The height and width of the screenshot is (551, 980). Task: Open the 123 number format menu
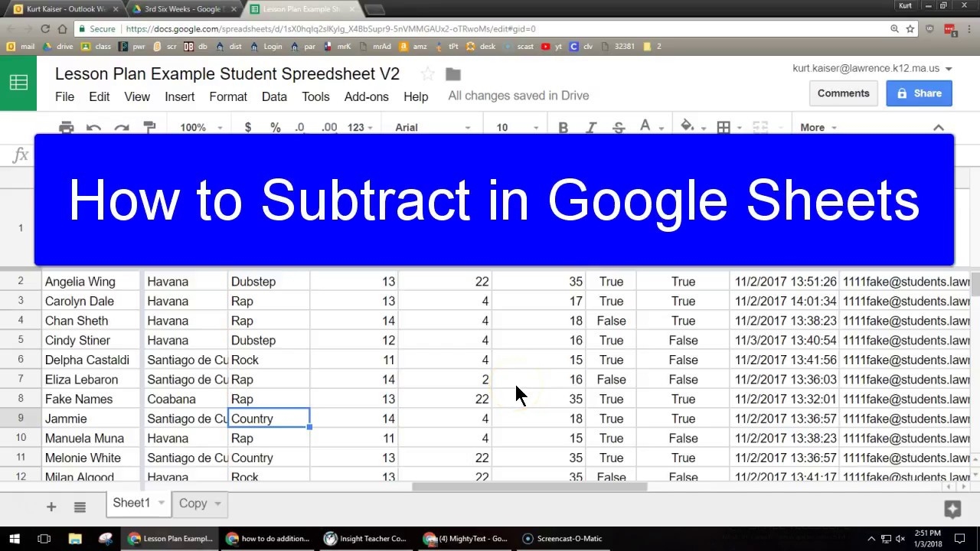point(355,127)
